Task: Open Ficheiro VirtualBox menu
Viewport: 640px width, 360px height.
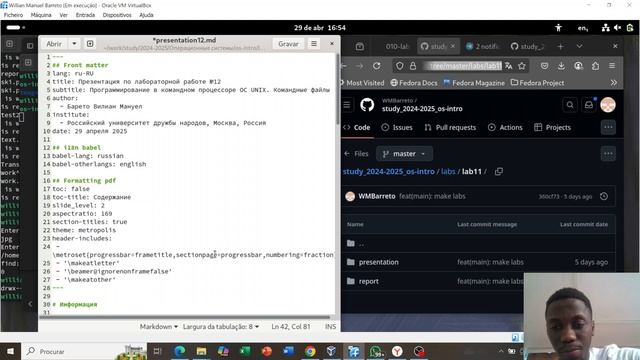Action: tap(13, 15)
